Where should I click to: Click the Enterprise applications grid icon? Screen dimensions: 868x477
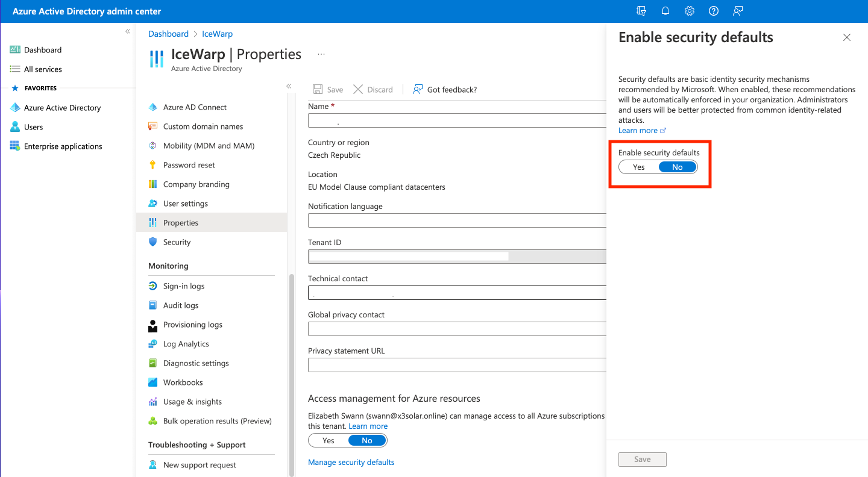(15, 146)
